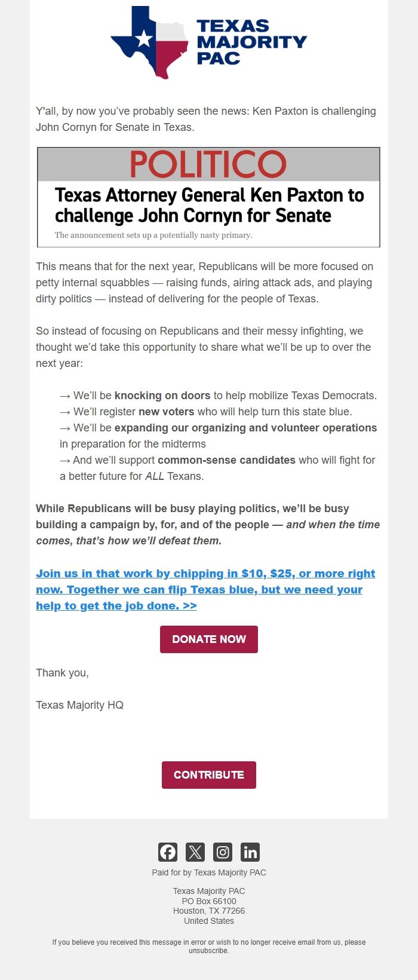Viewport: 418px width, 980px height.
Task: Click the 'Texas Majority HQ' signature text
Action: pos(79,705)
